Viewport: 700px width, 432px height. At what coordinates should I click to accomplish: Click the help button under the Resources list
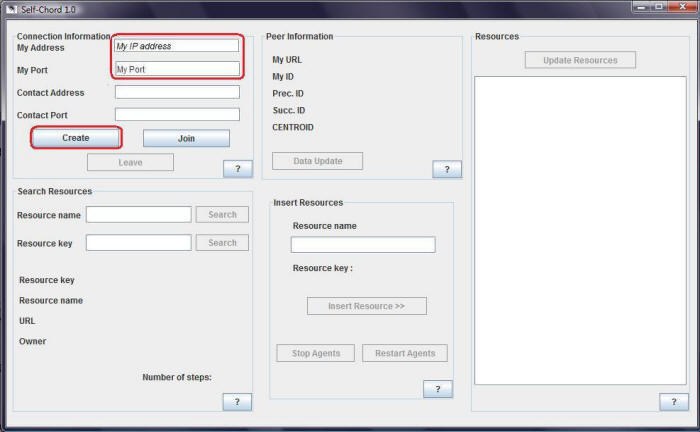[x=673, y=401]
